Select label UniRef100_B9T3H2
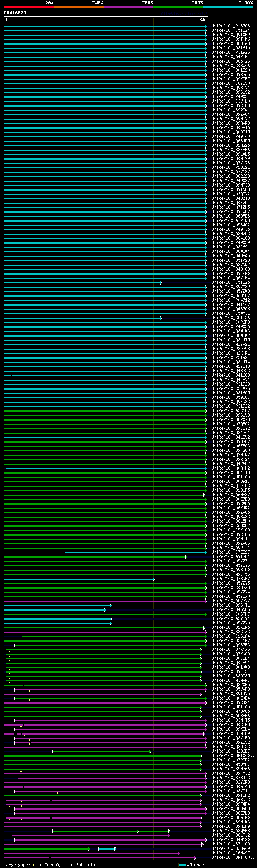This screenshot has height=868, width=257. 230,795
